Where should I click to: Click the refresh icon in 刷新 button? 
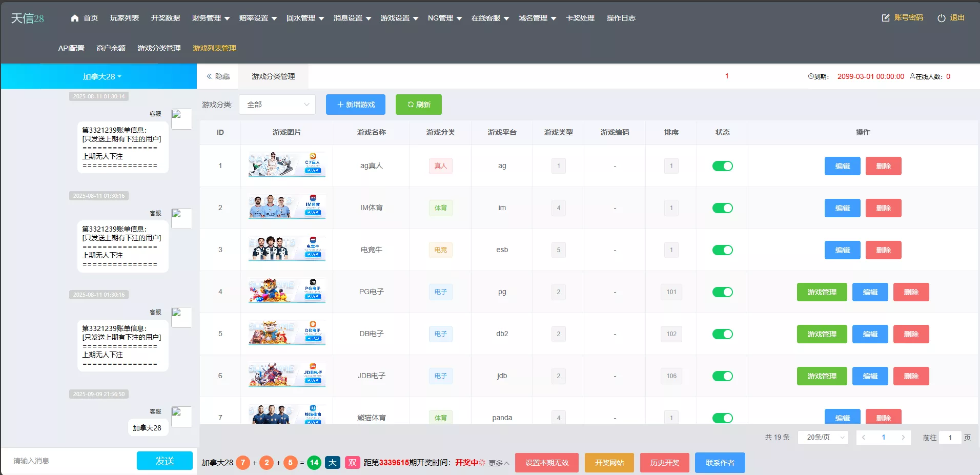[411, 105]
